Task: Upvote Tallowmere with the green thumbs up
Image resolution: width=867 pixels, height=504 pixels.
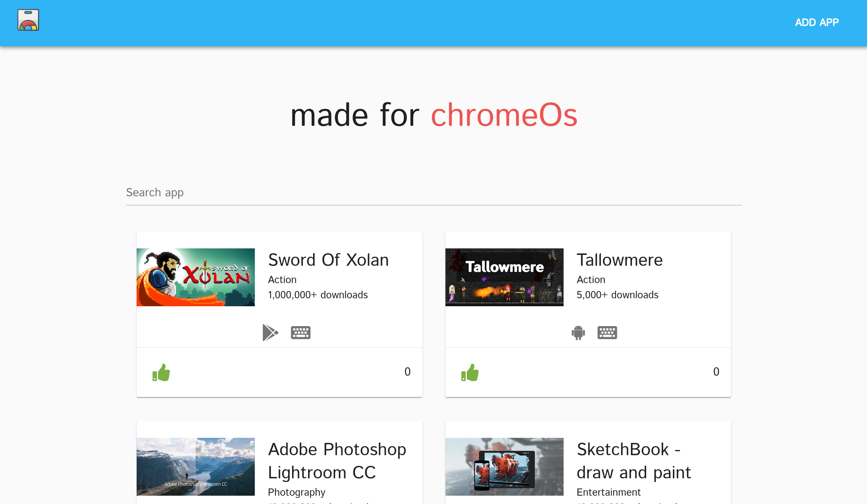Action: 470,372
